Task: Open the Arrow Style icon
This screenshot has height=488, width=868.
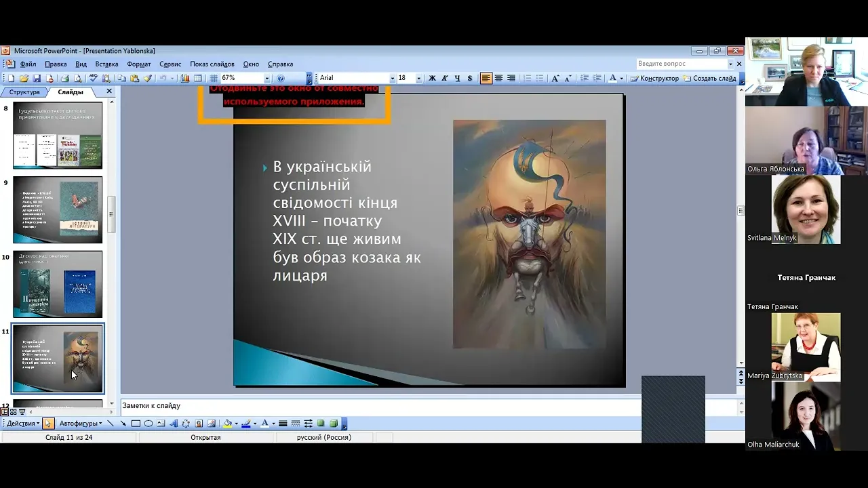Action: point(308,424)
